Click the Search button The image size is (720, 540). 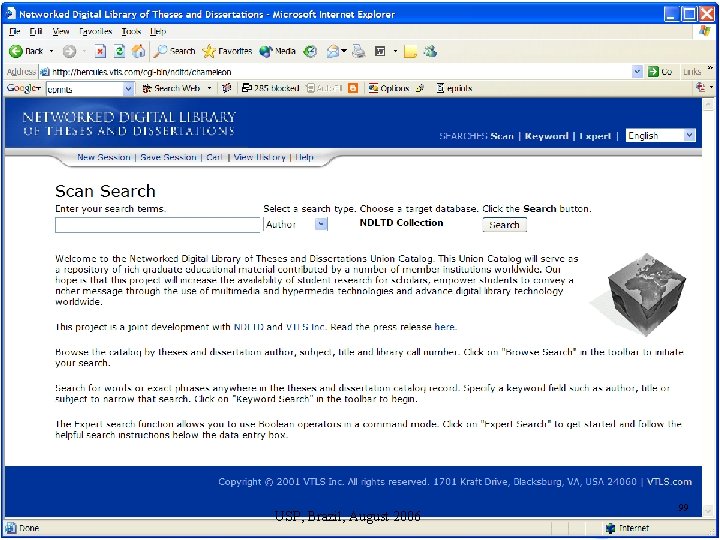point(504,225)
